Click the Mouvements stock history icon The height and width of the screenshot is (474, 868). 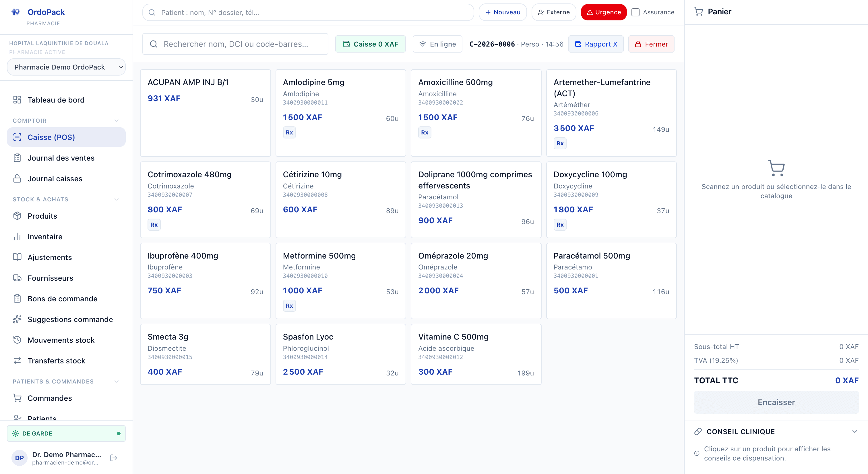pos(17,340)
